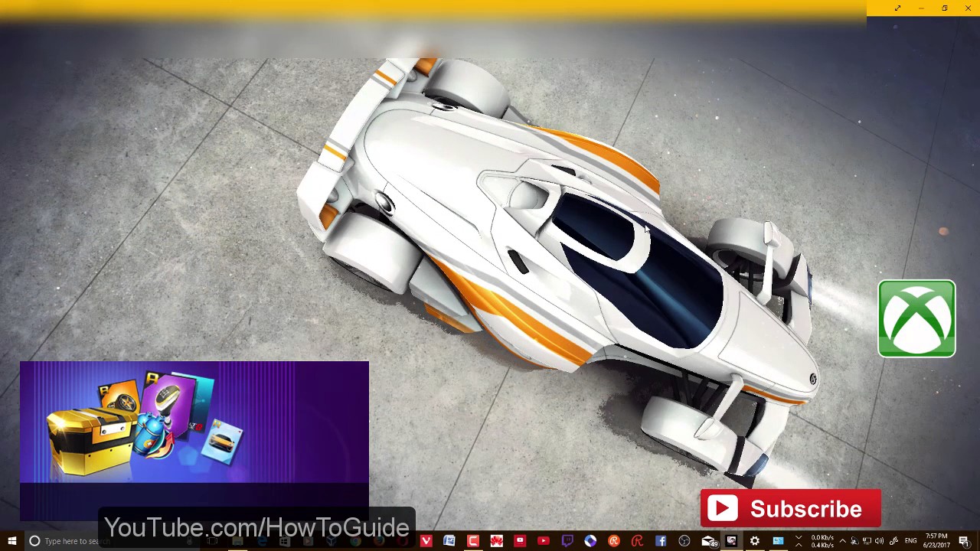Open Vivaldi browser from taskbar
The image size is (980, 551).
tap(426, 541)
